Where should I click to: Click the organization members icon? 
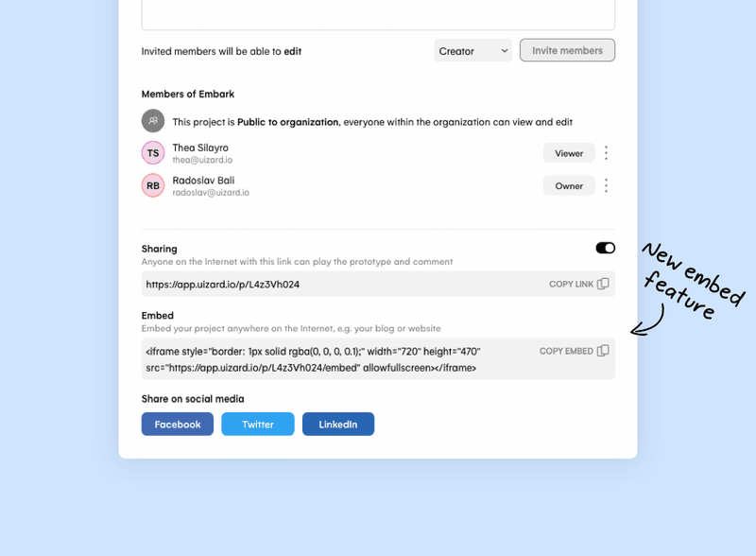[x=152, y=121]
